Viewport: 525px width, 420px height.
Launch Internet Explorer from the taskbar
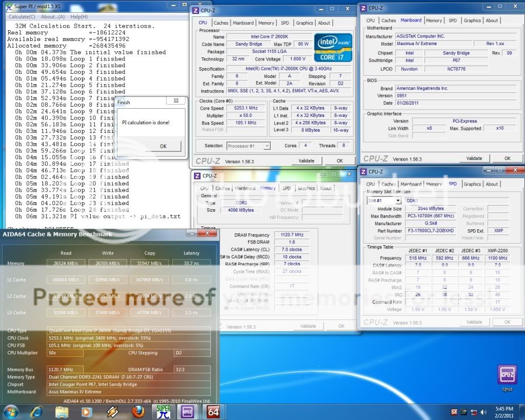(36, 411)
